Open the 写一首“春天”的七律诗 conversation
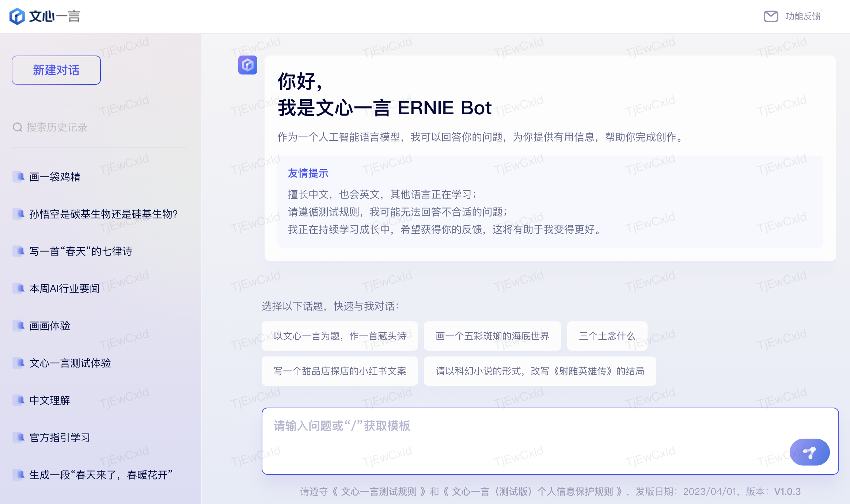Screen dimensions: 850x504 81,251
